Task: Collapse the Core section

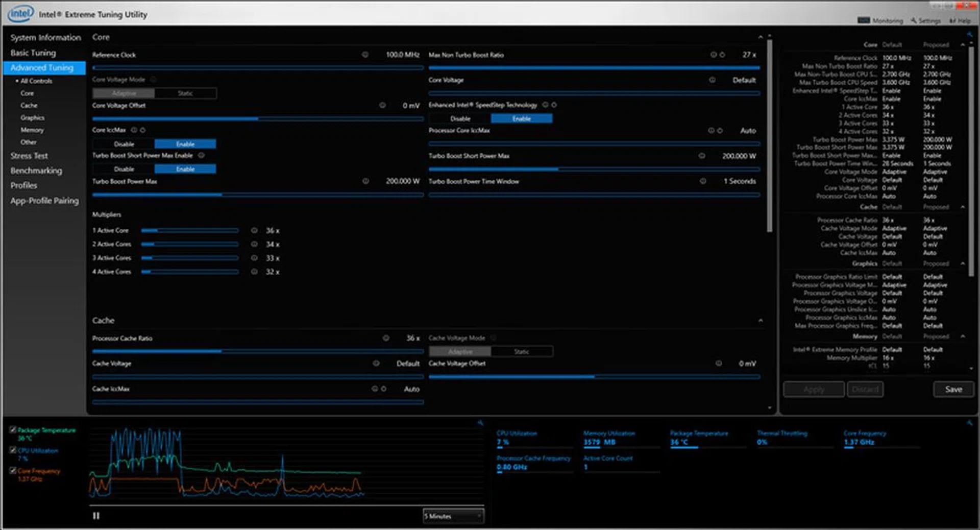Action: (x=760, y=36)
